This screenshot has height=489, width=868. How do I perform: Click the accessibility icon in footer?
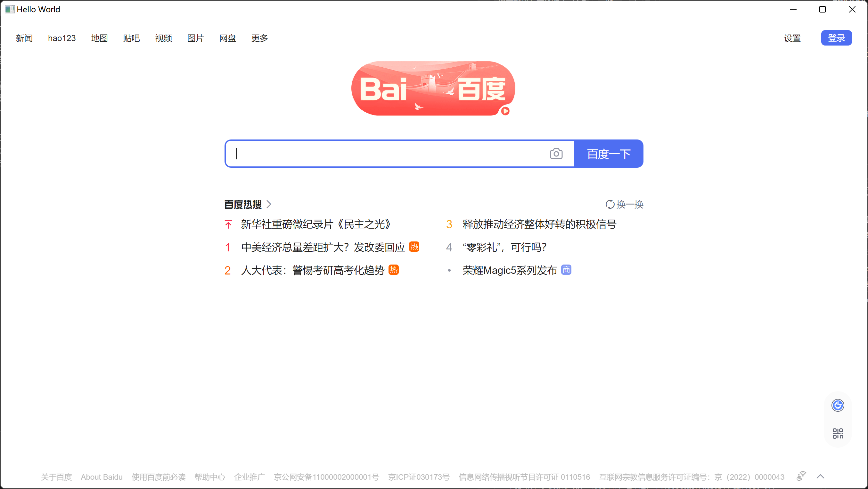[x=801, y=476]
